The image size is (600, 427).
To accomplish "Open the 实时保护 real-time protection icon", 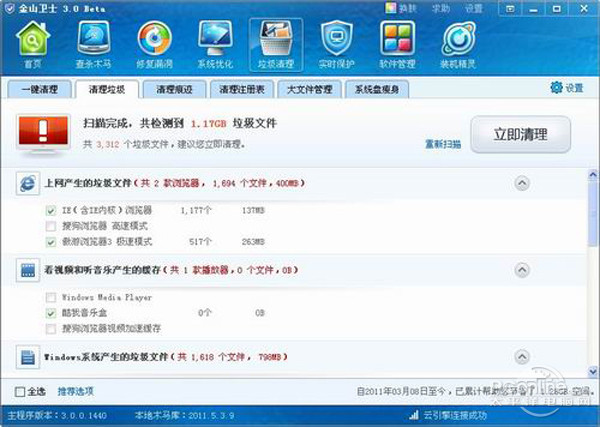I will point(336,45).
